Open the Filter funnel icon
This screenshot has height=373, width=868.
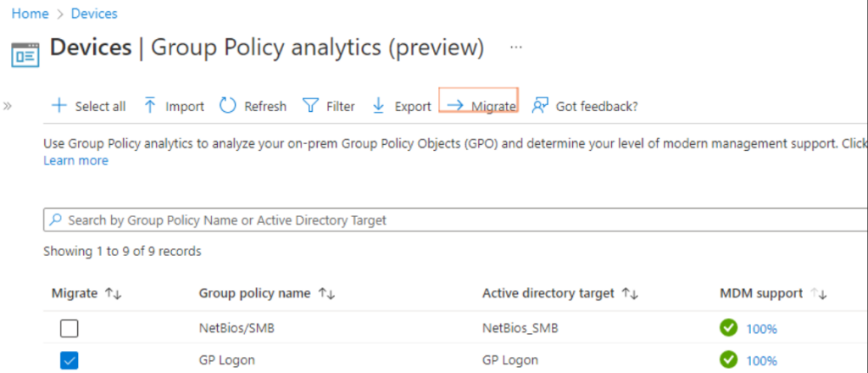[310, 106]
